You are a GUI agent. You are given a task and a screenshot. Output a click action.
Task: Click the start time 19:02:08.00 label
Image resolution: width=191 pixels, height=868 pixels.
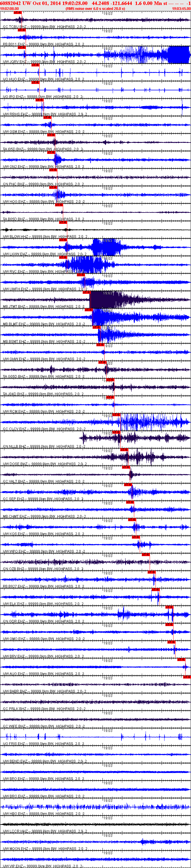click(x=9, y=9)
